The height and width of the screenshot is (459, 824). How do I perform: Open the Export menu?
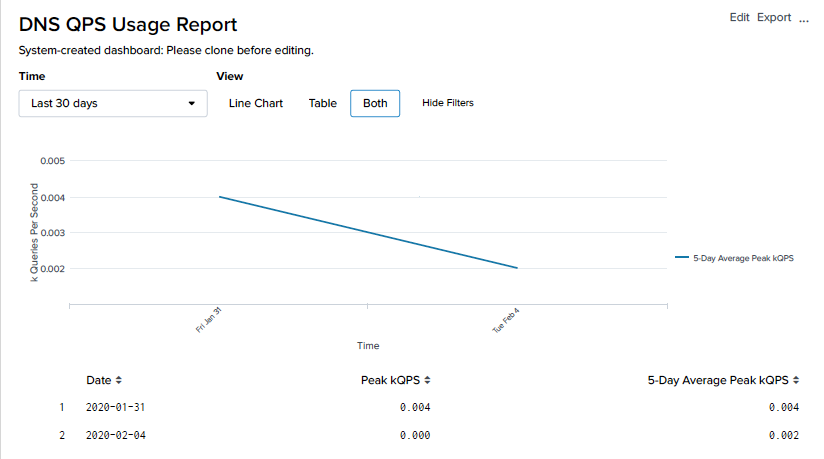pyautogui.click(x=774, y=17)
